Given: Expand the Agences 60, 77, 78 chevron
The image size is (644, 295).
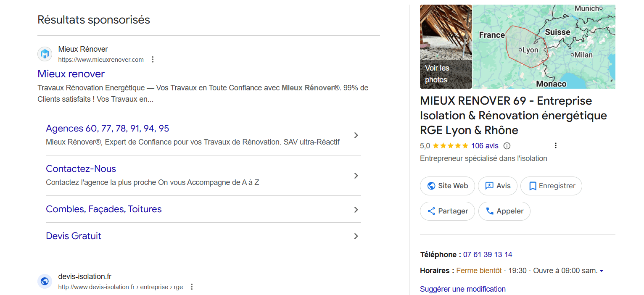Looking at the screenshot, I should coord(356,135).
